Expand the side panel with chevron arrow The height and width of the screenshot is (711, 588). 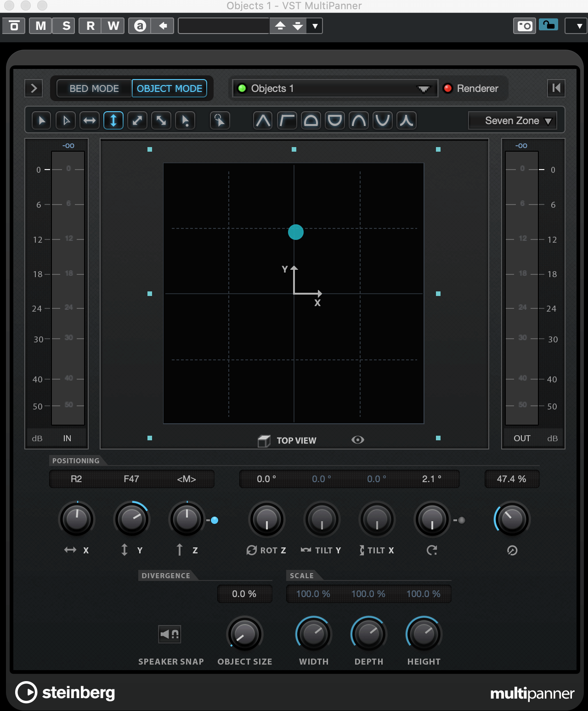(34, 88)
